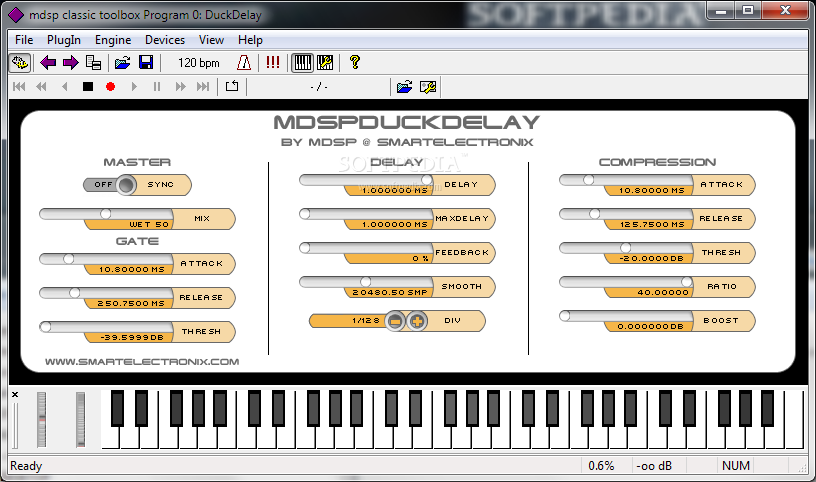Open the View menu
816x482 pixels.
pyautogui.click(x=211, y=40)
